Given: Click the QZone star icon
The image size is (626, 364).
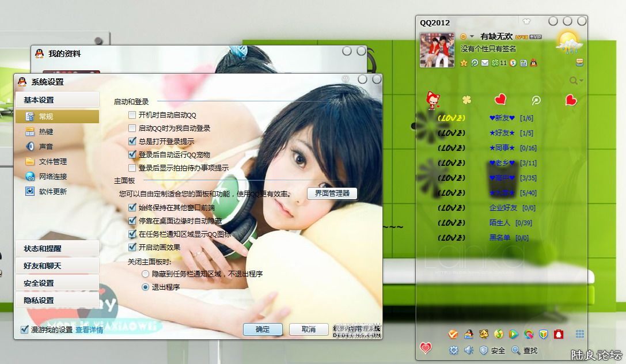Looking at the screenshot, I should click(464, 63).
